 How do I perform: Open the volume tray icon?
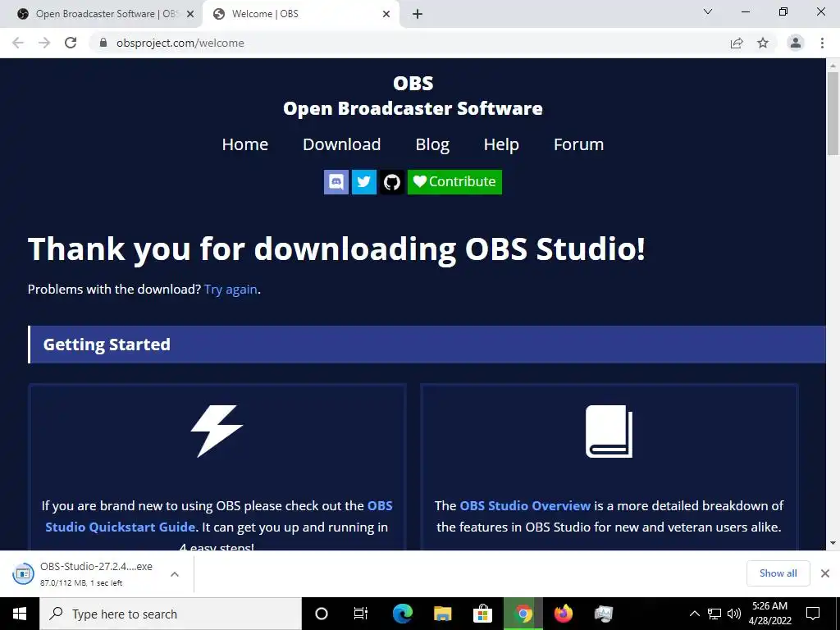coord(734,614)
